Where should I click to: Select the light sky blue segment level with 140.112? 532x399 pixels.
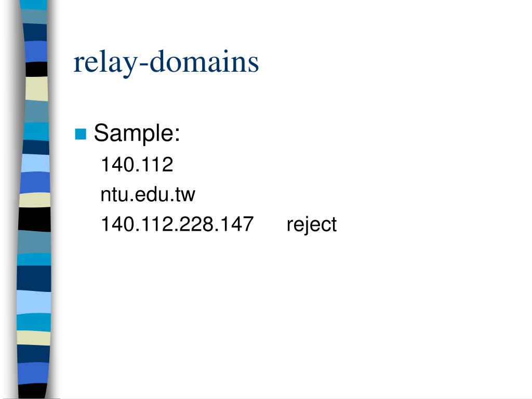(36, 163)
